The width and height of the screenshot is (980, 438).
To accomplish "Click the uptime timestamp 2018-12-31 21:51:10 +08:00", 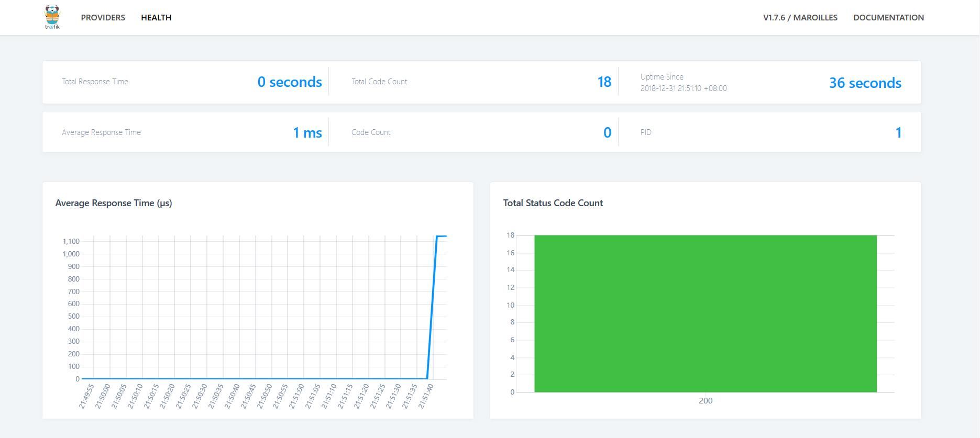I will tap(684, 88).
